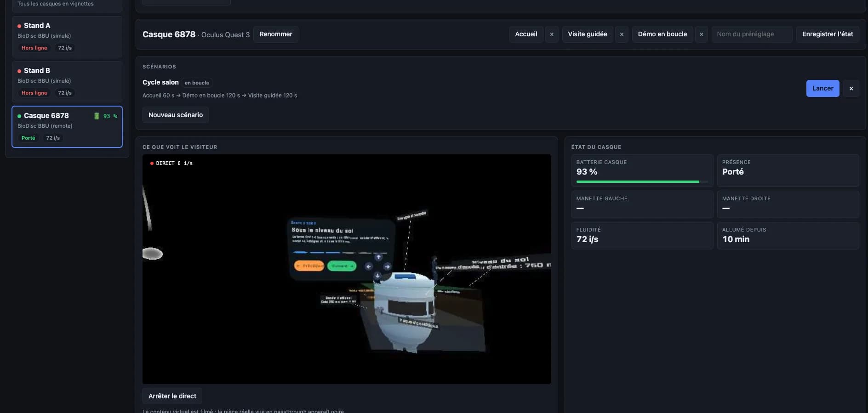868x413 pixels.
Task: Click the Porté badge on Casque 6878
Action: (x=29, y=138)
